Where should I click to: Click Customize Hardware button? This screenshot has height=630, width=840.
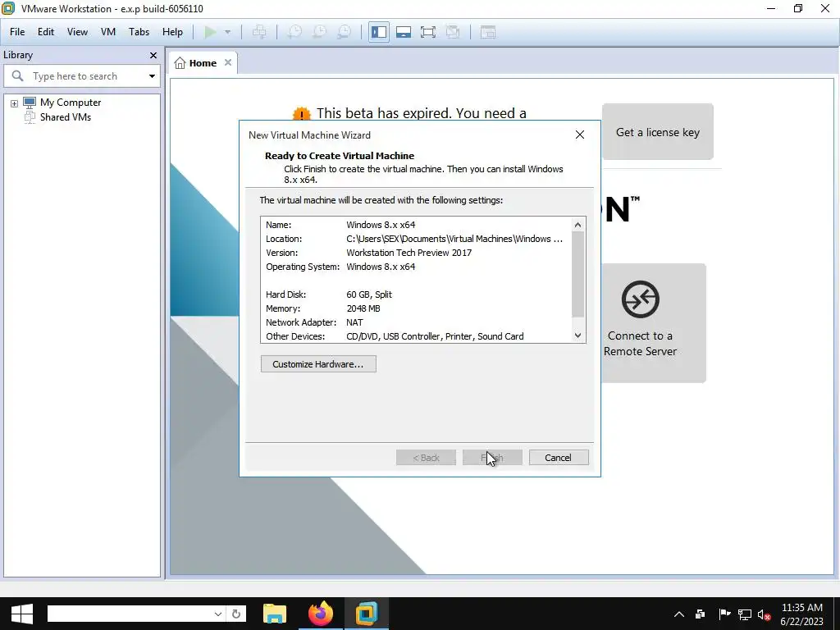(x=318, y=363)
